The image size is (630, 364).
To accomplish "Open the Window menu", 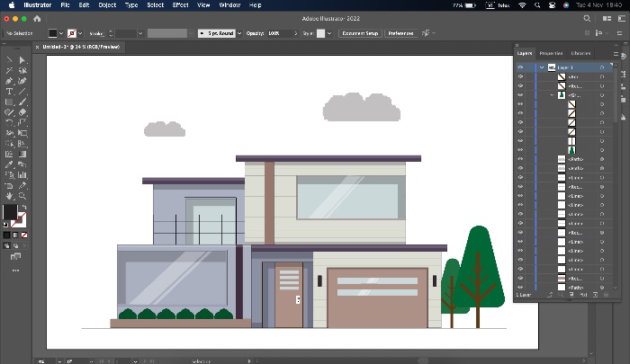I will pyautogui.click(x=229, y=5).
